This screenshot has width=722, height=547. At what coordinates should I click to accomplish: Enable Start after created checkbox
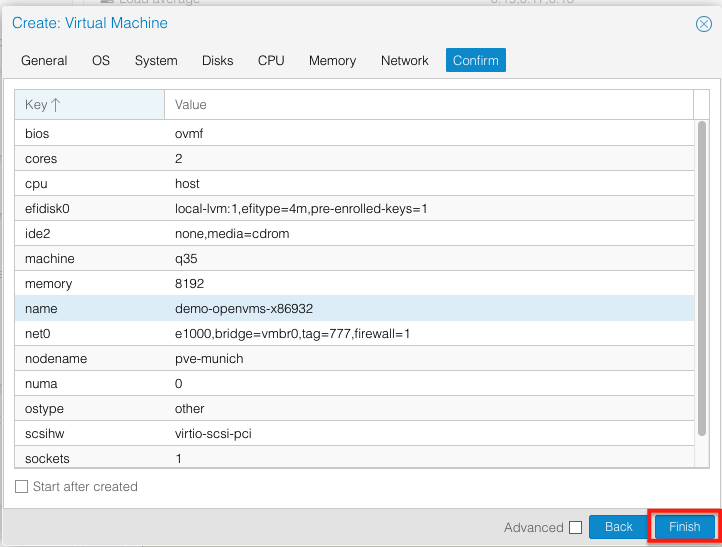click(22, 487)
